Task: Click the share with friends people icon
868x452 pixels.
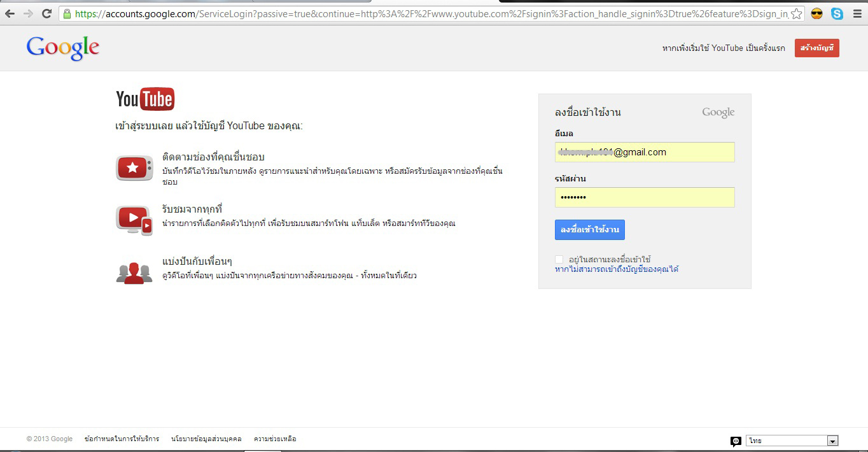Action: [134, 272]
